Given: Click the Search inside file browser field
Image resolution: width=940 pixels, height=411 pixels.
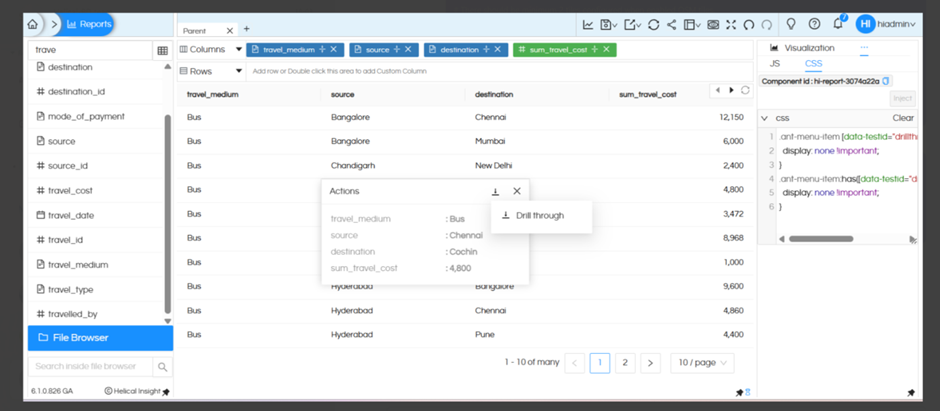Looking at the screenshot, I should (x=90, y=367).
